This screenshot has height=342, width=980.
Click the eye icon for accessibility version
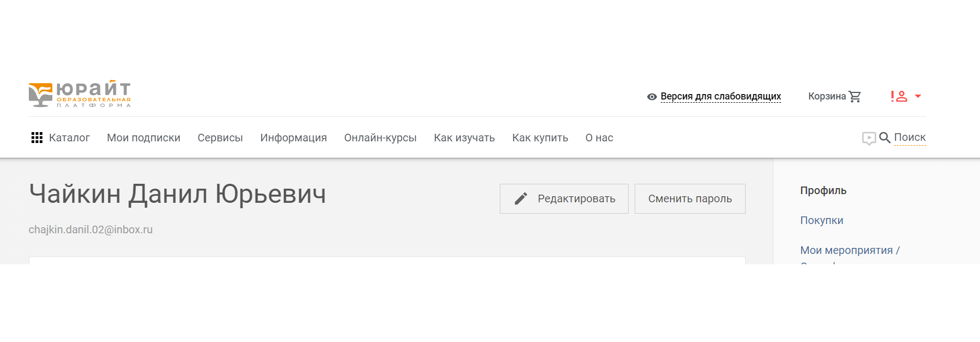[652, 97]
